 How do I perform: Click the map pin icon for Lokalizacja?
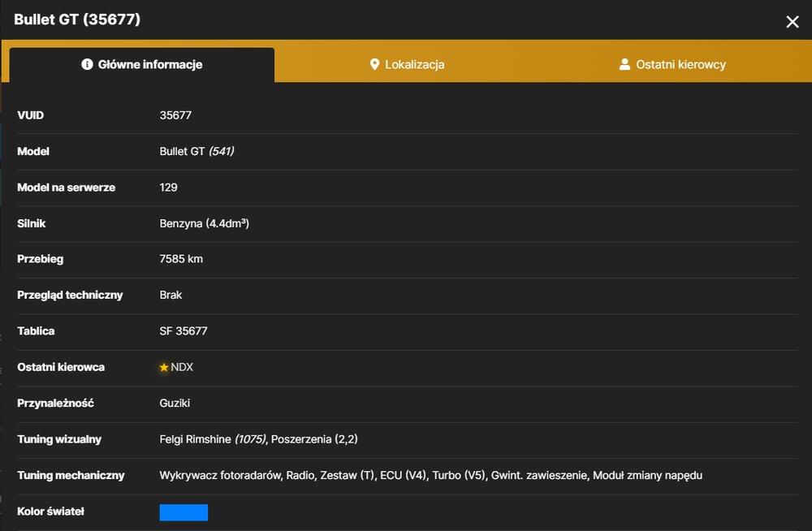374,64
